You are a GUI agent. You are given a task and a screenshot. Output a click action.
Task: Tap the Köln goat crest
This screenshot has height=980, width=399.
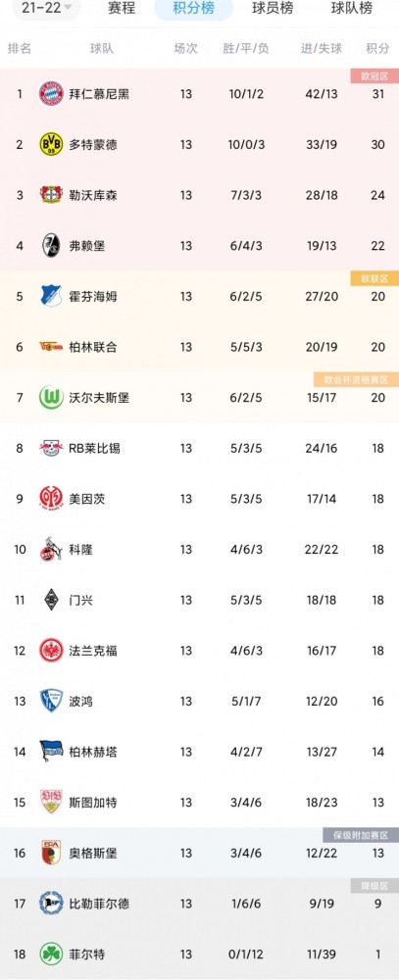[x=51, y=550]
